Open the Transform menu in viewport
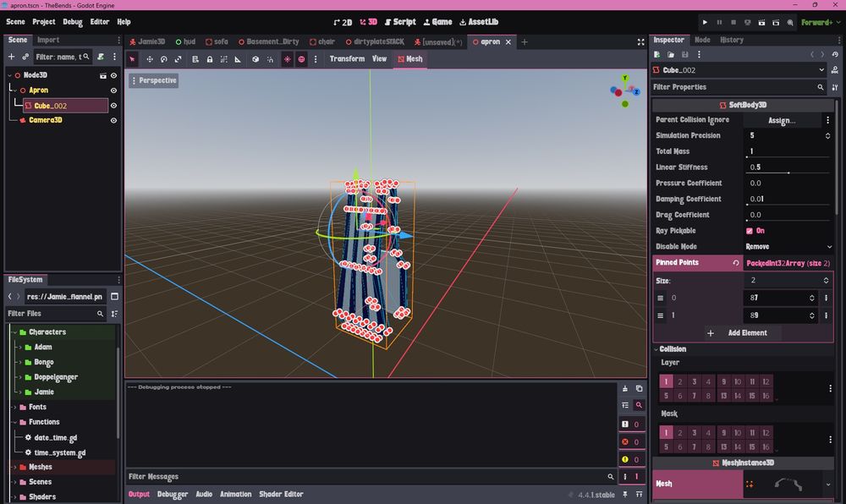The width and height of the screenshot is (846, 504). coord(347,58)
